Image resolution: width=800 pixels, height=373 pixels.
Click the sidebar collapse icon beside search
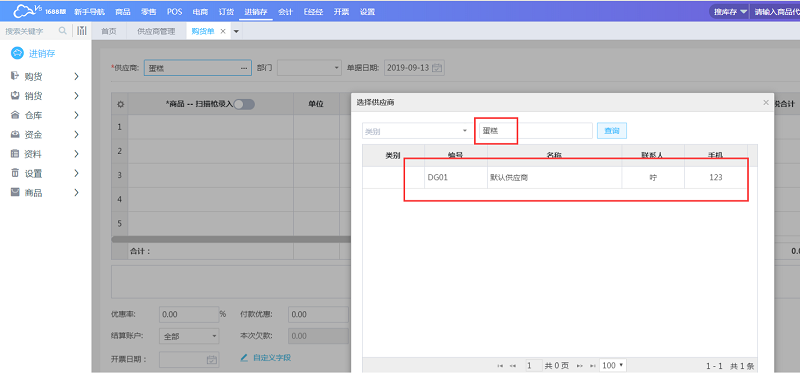click(82, 31)
